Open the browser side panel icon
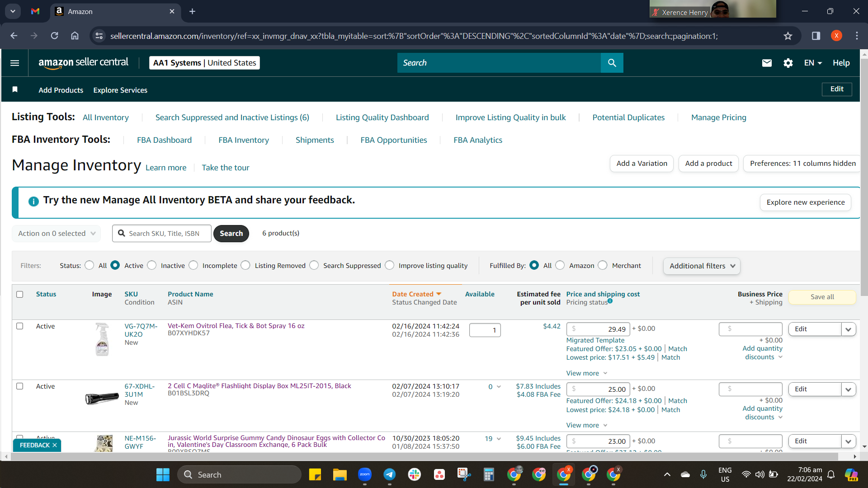This screenshot has width=868, height=488. (x=816, y=36)
